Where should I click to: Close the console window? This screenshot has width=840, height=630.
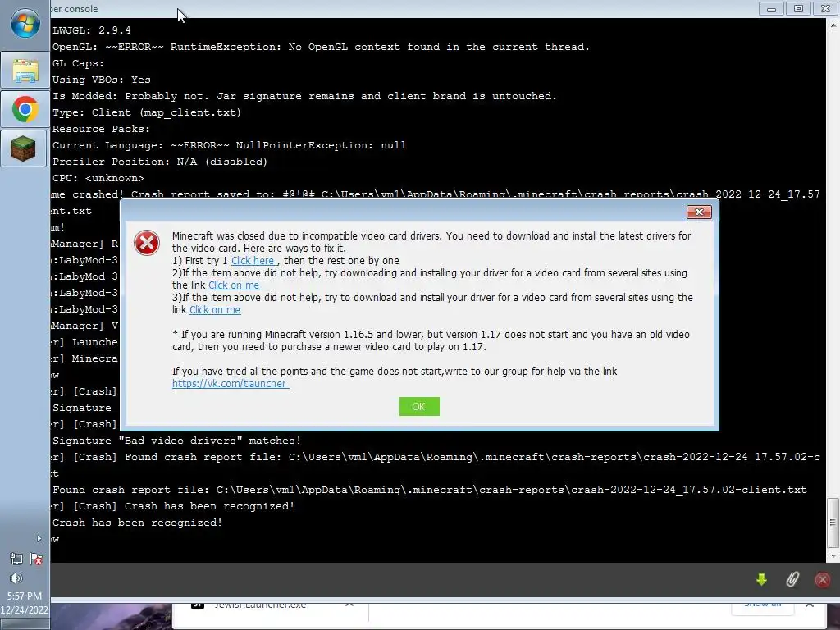pos(825,8)
